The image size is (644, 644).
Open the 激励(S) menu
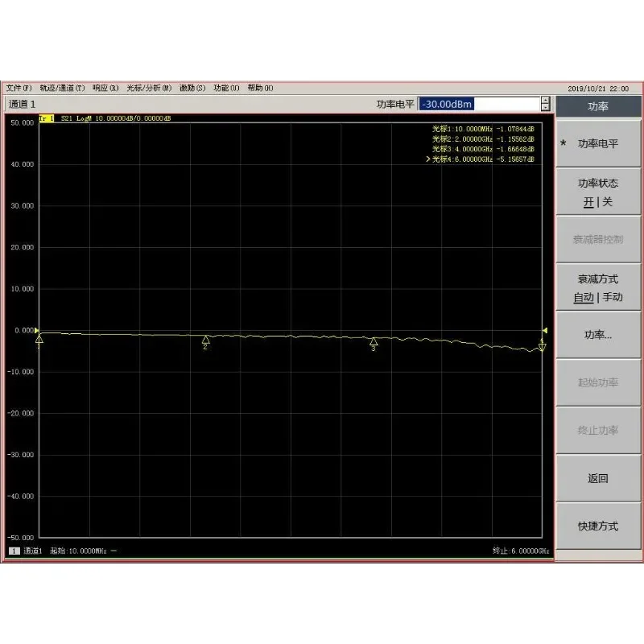(192, 88)
